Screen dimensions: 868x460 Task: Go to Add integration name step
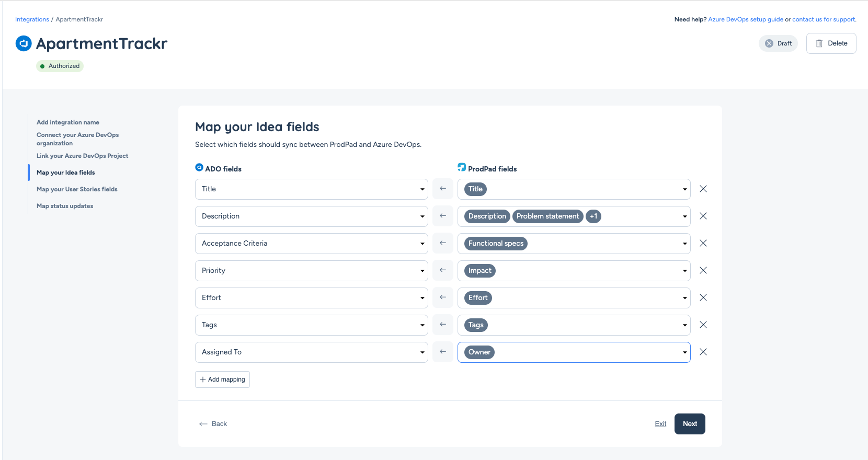(x=68, y=122)
